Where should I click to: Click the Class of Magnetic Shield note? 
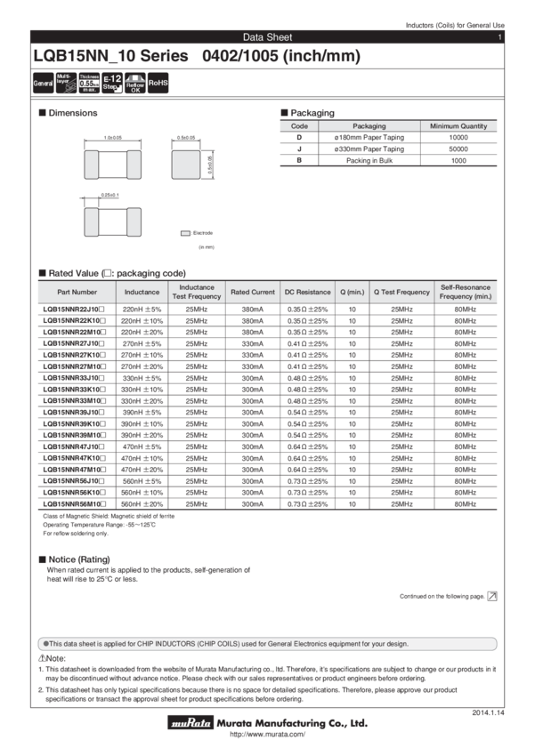click(109, 516)
